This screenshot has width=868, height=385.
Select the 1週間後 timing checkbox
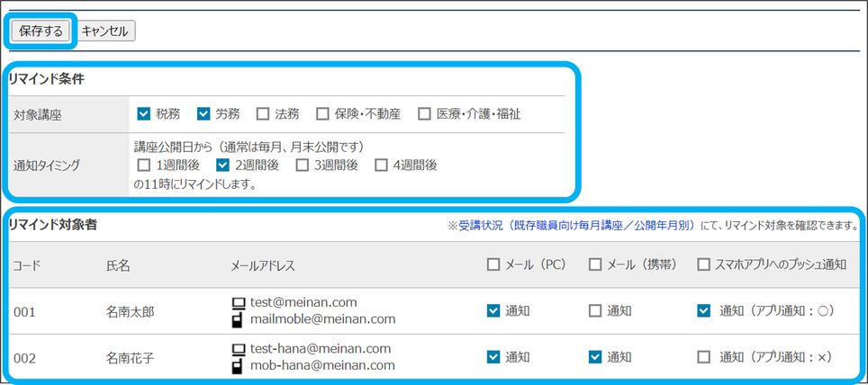point(143,165)
